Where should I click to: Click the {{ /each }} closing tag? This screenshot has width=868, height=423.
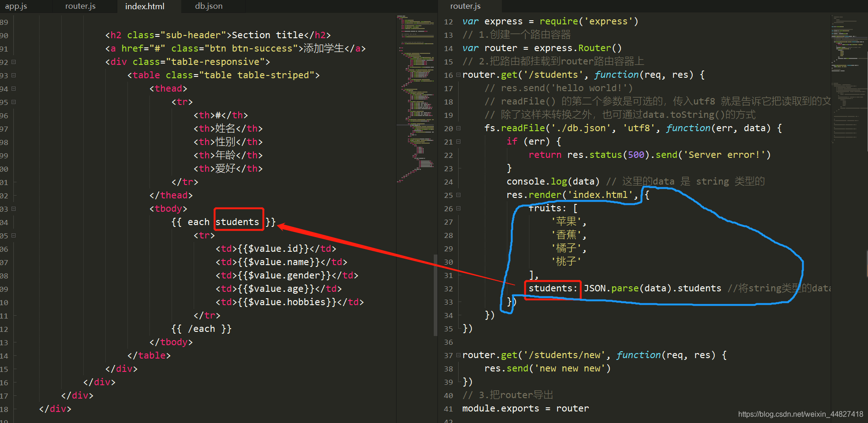coord(201,329)
